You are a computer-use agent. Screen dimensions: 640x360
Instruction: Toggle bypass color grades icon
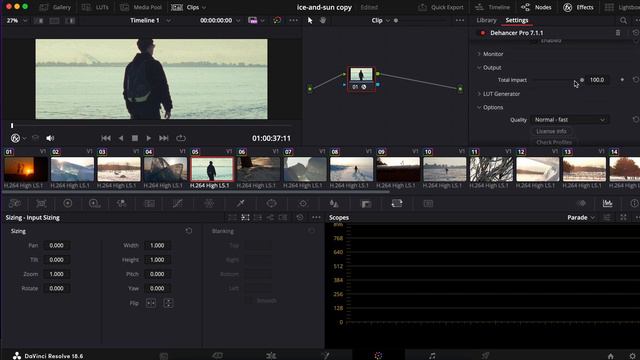(277, 20)
